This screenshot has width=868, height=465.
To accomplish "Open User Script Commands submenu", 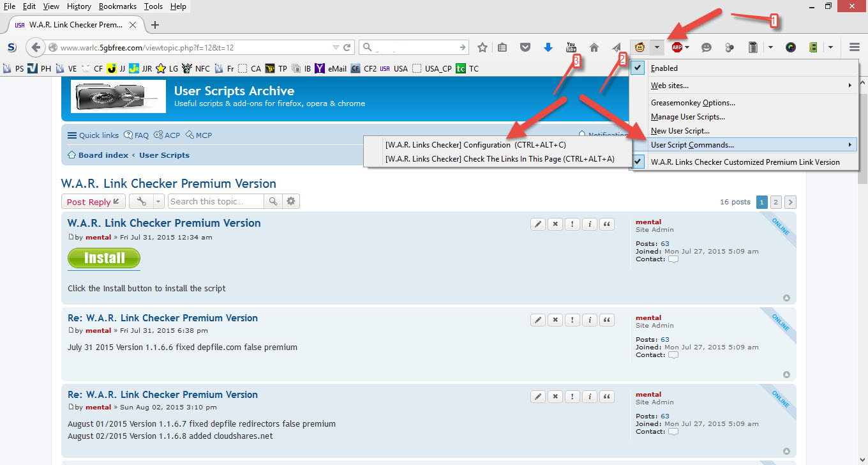I will tap(692, 145).
